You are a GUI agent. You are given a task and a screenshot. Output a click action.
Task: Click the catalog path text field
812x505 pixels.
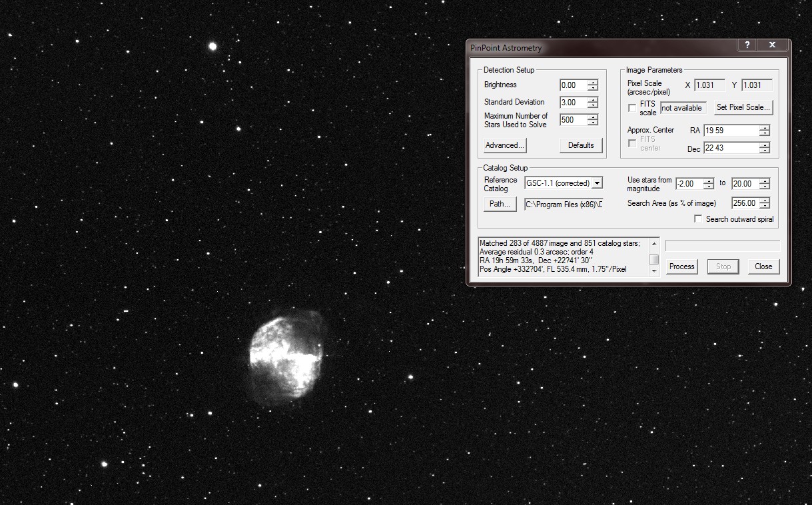(564, 205)
